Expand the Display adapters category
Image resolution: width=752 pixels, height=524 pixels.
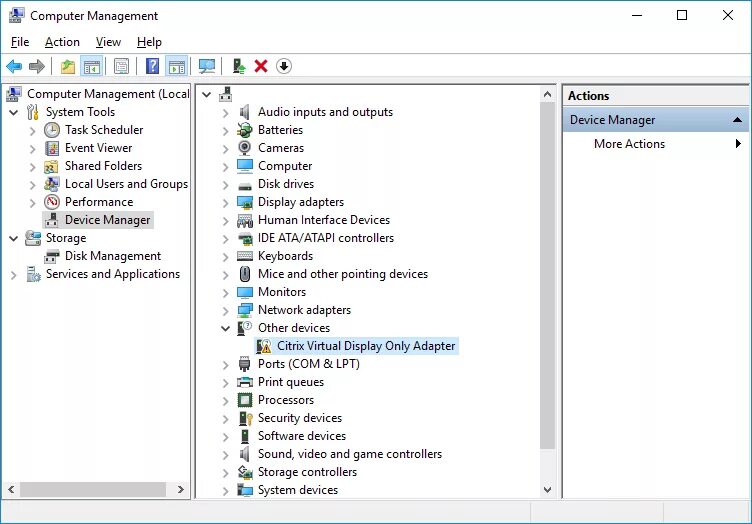click(x=225, y=203)
